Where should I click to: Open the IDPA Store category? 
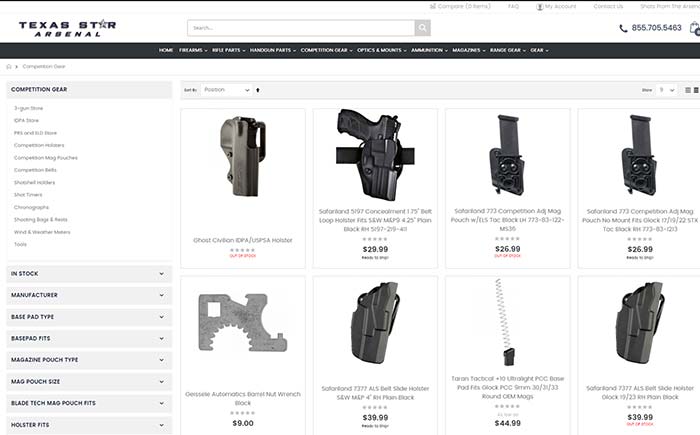coord(26,121)
